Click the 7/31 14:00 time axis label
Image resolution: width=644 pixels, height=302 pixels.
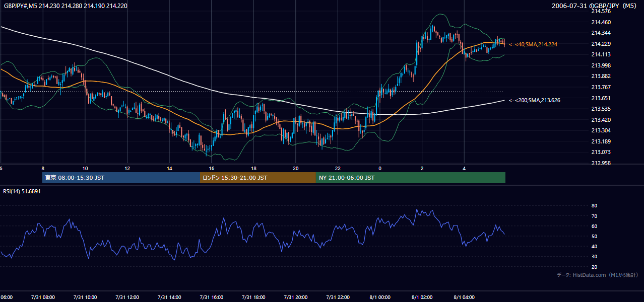169,297
